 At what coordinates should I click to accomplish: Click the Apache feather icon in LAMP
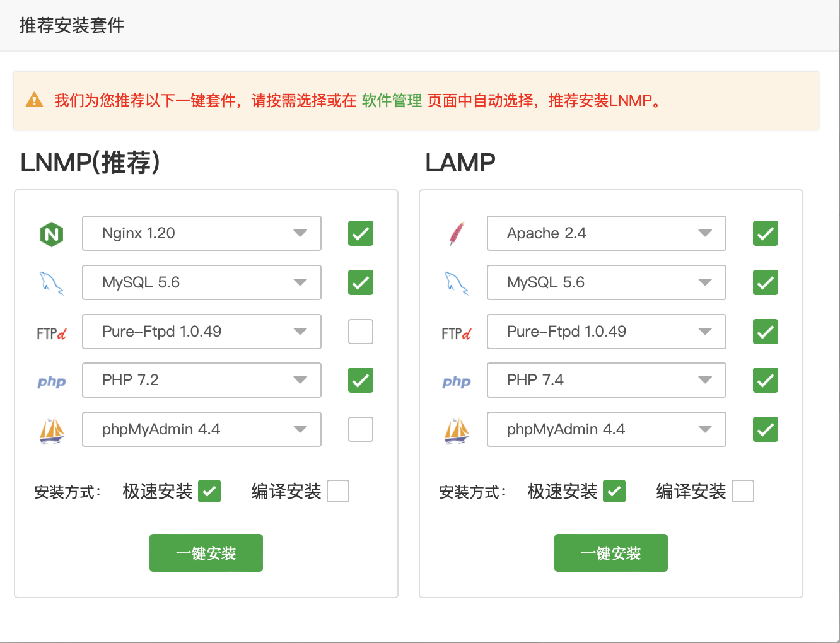(x=457, y=234)
